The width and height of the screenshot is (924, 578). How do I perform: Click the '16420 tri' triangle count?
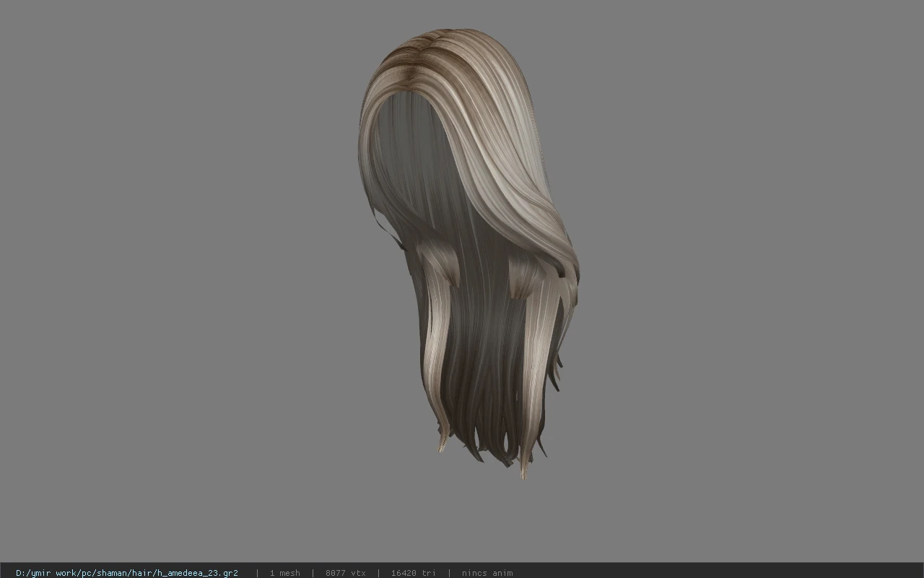pyautogui.click(x=414, y=573)
